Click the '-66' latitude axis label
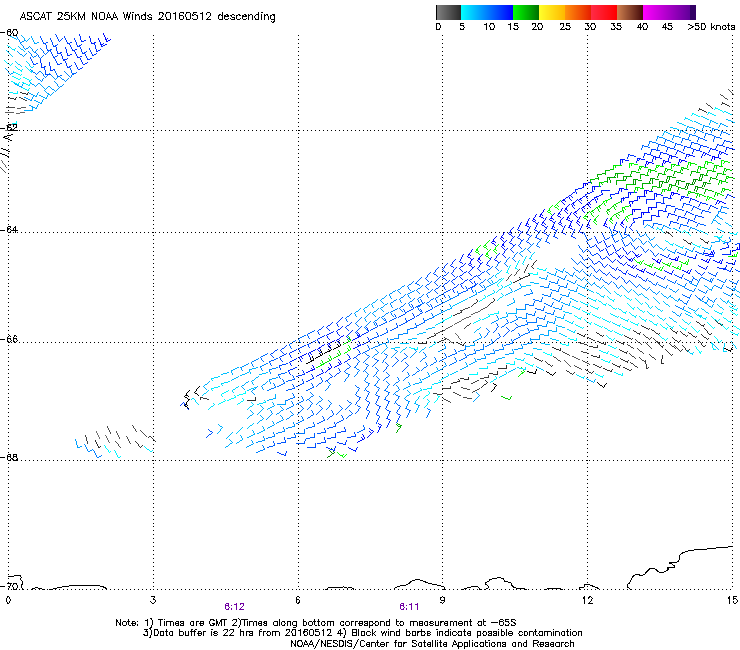This screenshot has height=650, width=740. click(9, 339)
